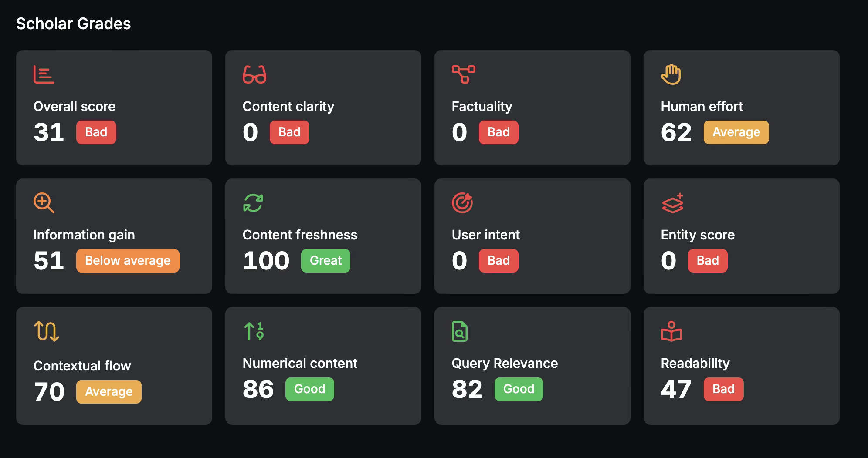868x458 pixels.
Task: Click the Human effort value 62
Action: pyautogui.click(x=676, y=132)
